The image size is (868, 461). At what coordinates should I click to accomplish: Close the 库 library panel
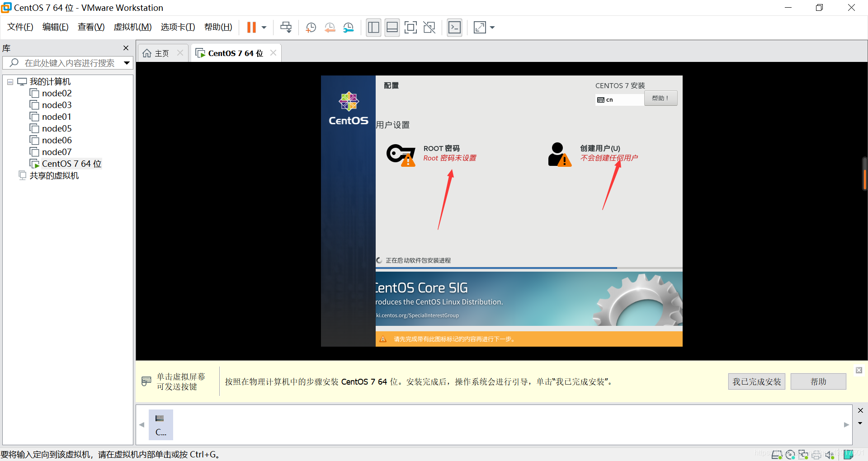click(126, 48)
